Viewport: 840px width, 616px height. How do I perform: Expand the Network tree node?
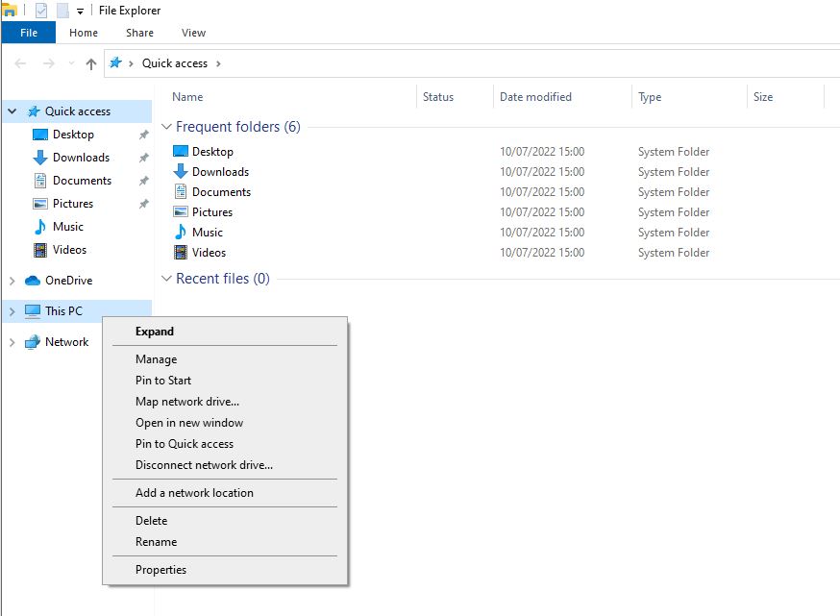(x=12, y=342)
